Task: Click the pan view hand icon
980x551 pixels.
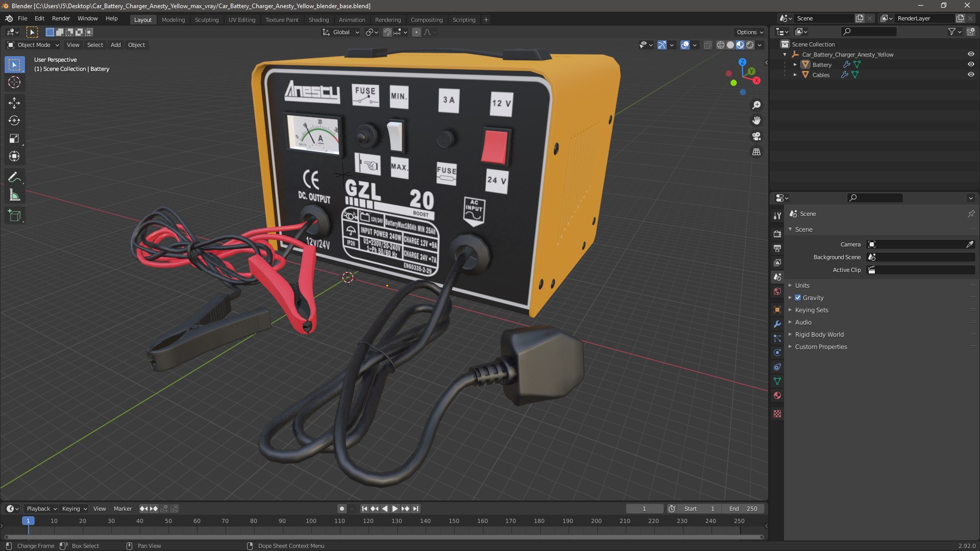Action: 756,120
